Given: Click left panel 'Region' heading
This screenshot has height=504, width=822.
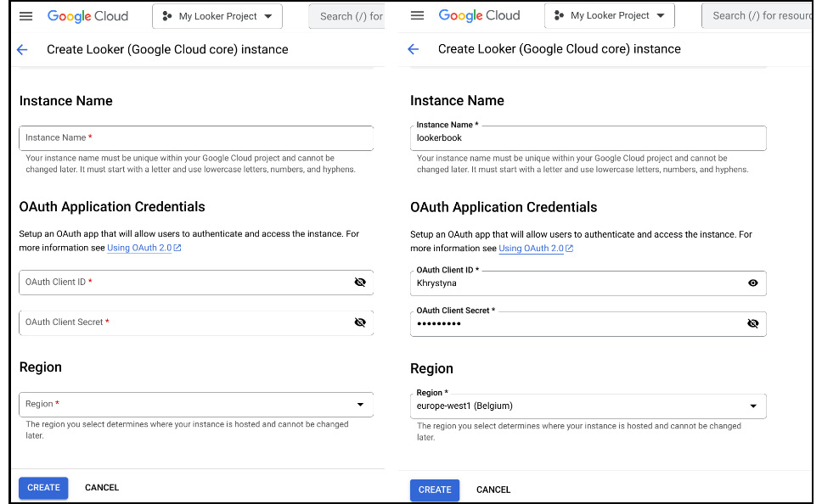Looking at the screenshot, I should click(x=41, y=367).
